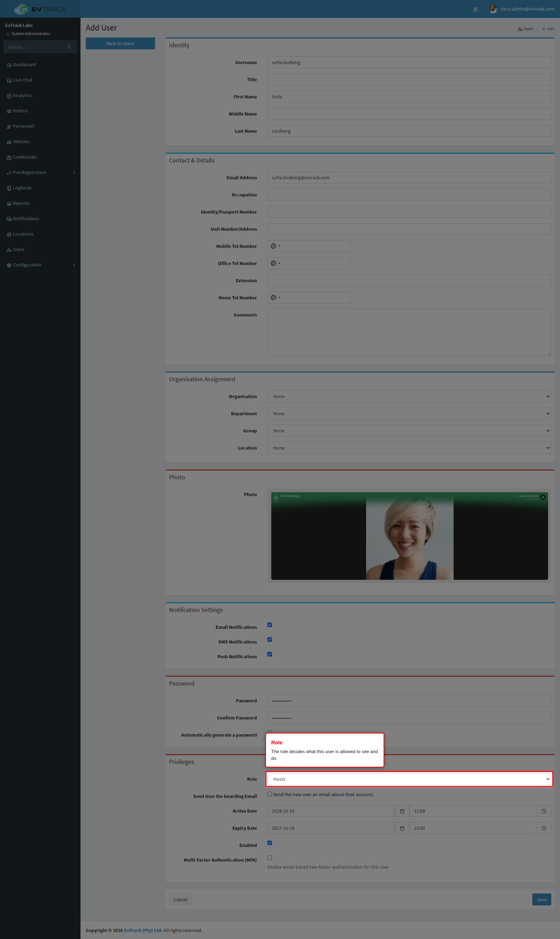Viewport: 560px width, 939px height.
Task: Click docs.admin user avatar
Action: 492,9
